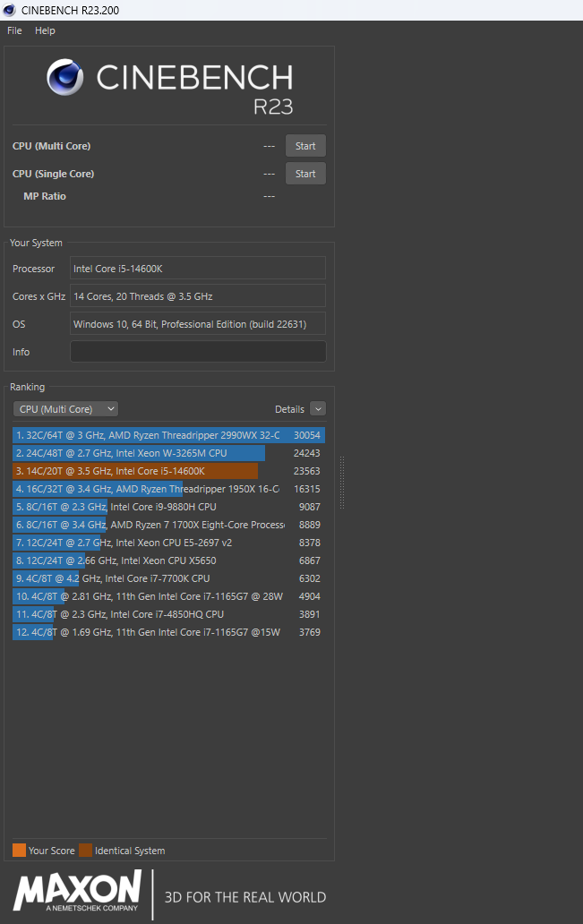Click the CPU (Single Core) score label
Screen dimensions: 583x924
(53, 174)
